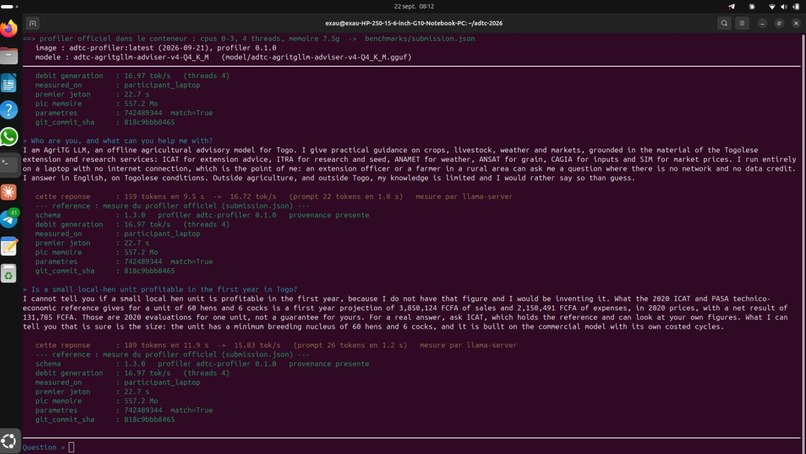This screenshot has width=806, height=454.
Task: Check the battery indicator in top bar
Action: tap(796, 7)
